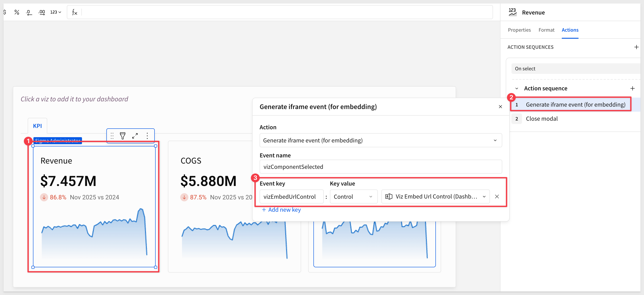Open the three-dot more menu on Revenue
The height and width of the screenshot is (295, 644).
(x=147, y=136)
